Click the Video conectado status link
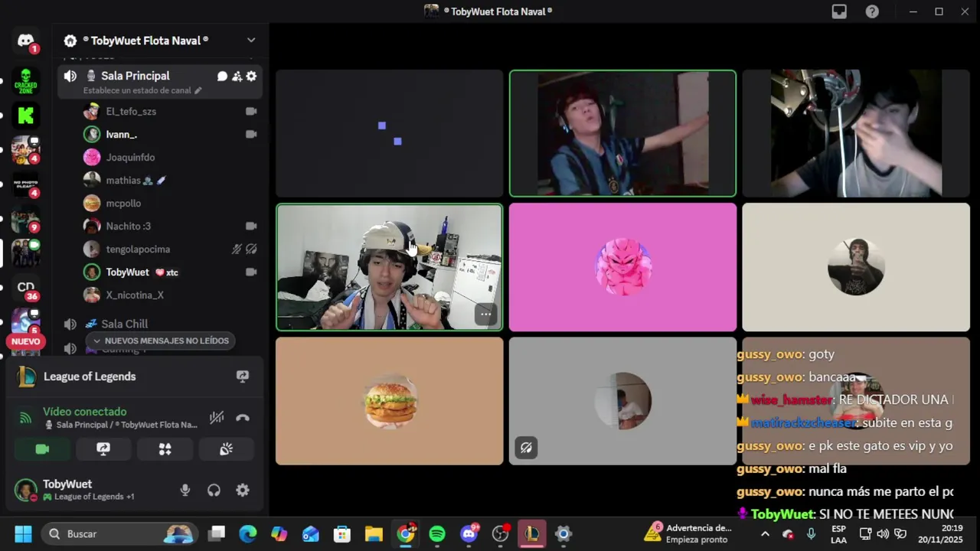This screenshot has height=551, width=980. 85,412
